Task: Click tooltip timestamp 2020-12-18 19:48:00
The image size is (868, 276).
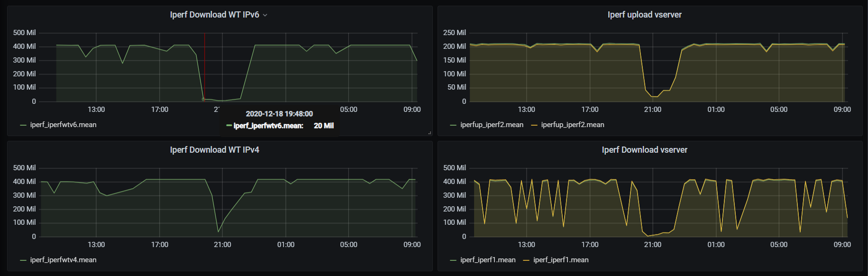Action: click(279, 114)
